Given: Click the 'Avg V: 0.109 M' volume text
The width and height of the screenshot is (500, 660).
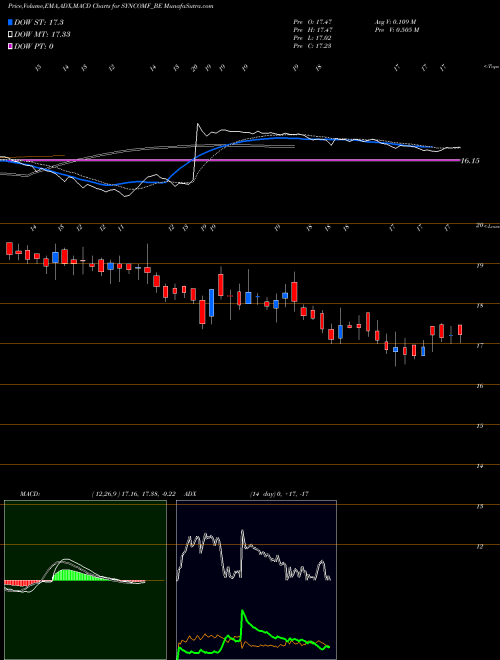Looking at the screenshot, I should coord(395,21).
